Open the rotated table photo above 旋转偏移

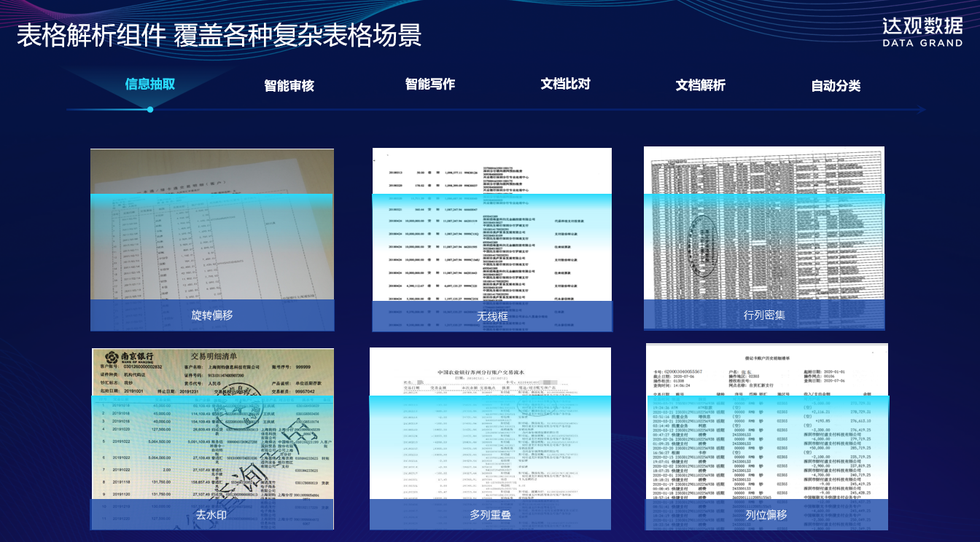211,226
